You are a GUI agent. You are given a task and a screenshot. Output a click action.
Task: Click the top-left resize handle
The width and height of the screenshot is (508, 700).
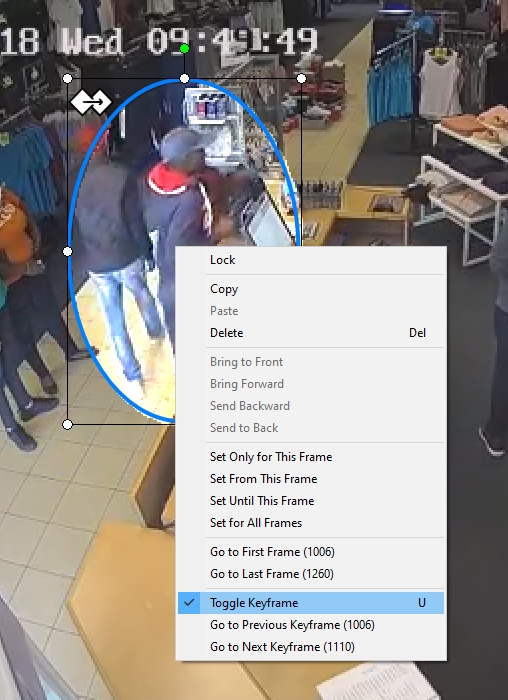tap(67, 79)
